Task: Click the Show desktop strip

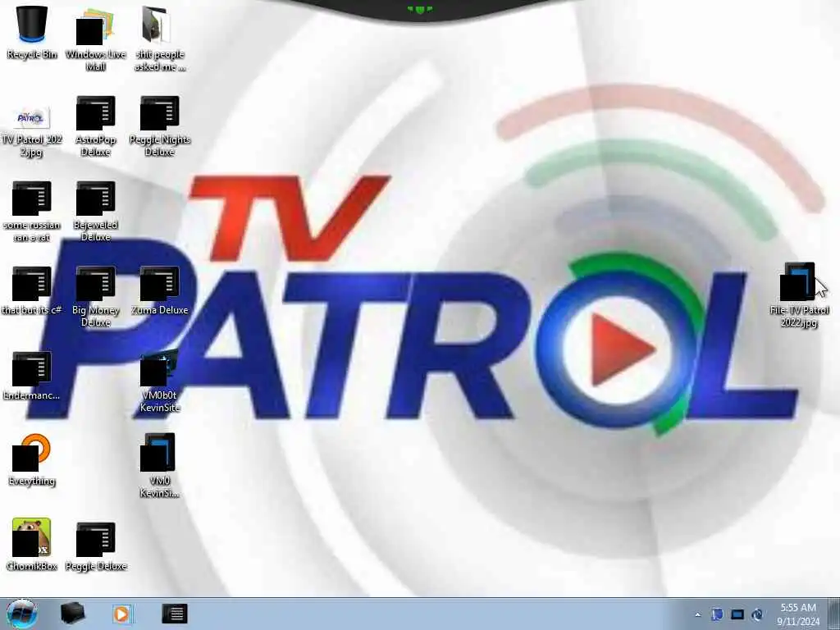Action: (x=834, y=614)
